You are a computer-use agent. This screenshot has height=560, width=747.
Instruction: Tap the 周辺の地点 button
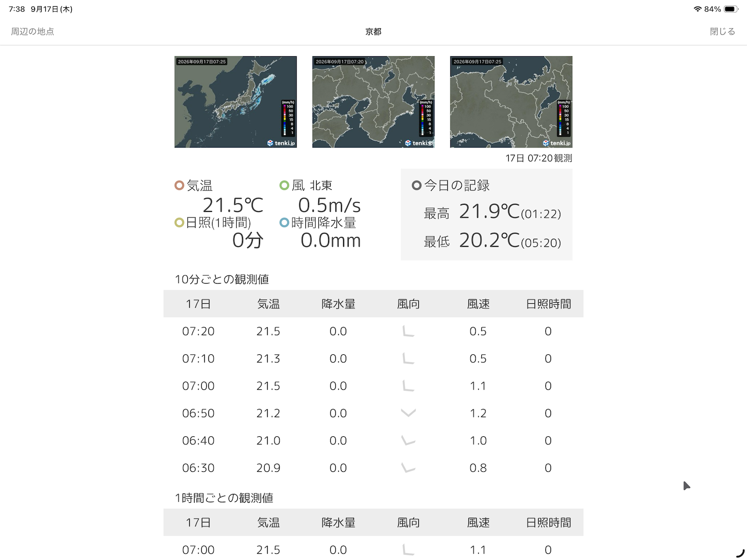coord(33,31)
